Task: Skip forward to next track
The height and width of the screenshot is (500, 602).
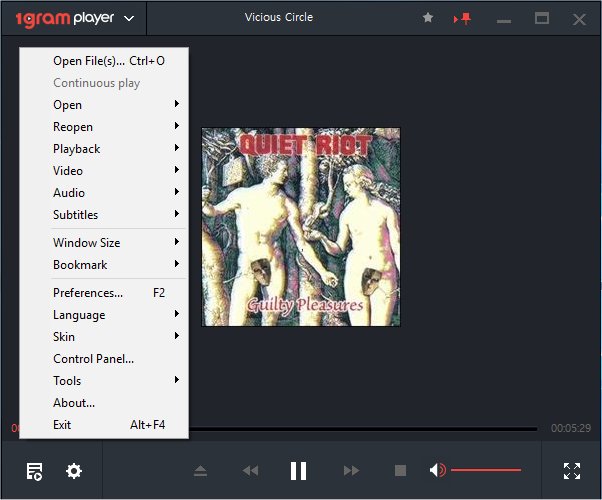Action: click(351, 470)
